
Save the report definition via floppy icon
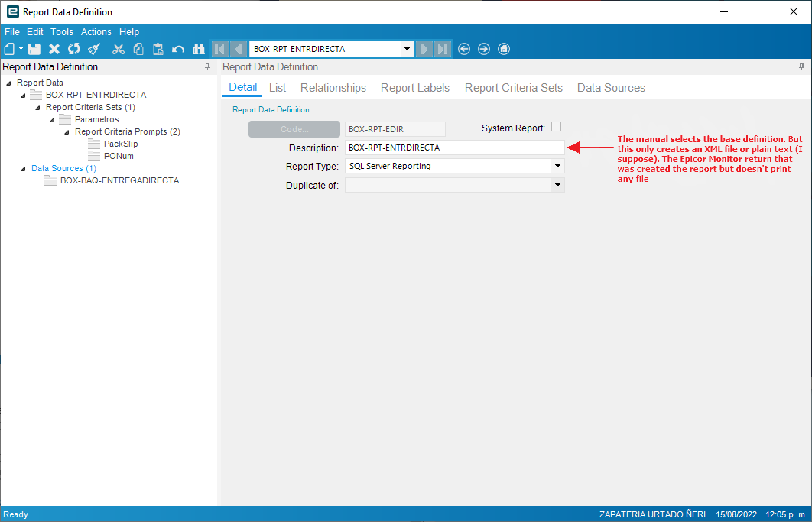tap(34, 49)
